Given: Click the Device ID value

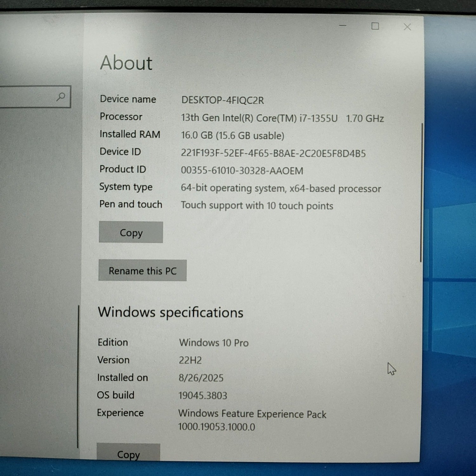Looking at the screenshot, I should (x=273, y=153).
